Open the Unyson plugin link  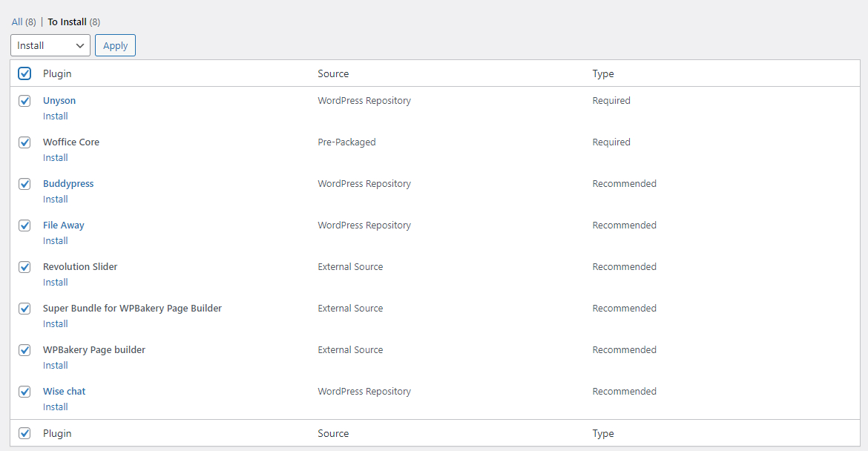coord(59,100)
